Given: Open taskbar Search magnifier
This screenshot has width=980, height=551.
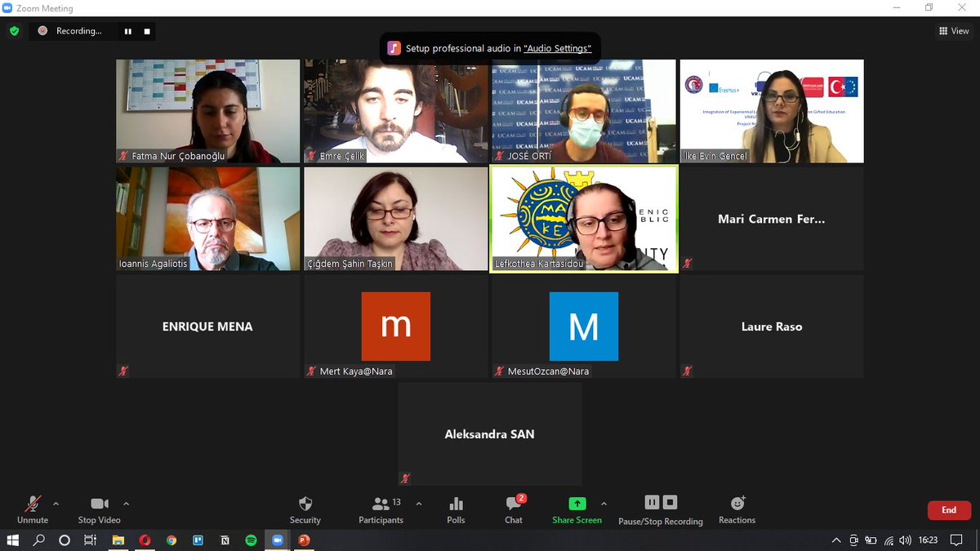Looking at the screenshot, I should (38, 540).
